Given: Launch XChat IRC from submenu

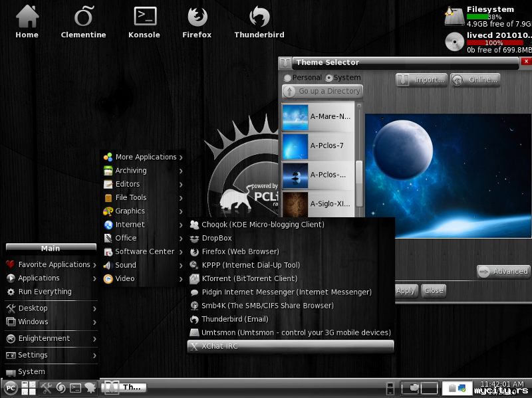Looking at the screenshot, I should [x=291, y=346].
